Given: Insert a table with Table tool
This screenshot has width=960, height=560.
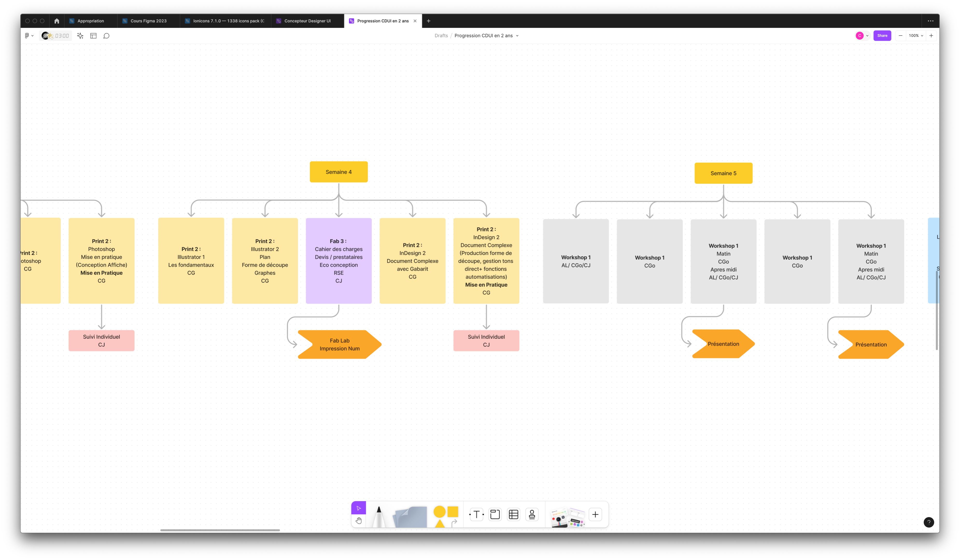Looking at the screenshot, I should (x=513, y=515).
